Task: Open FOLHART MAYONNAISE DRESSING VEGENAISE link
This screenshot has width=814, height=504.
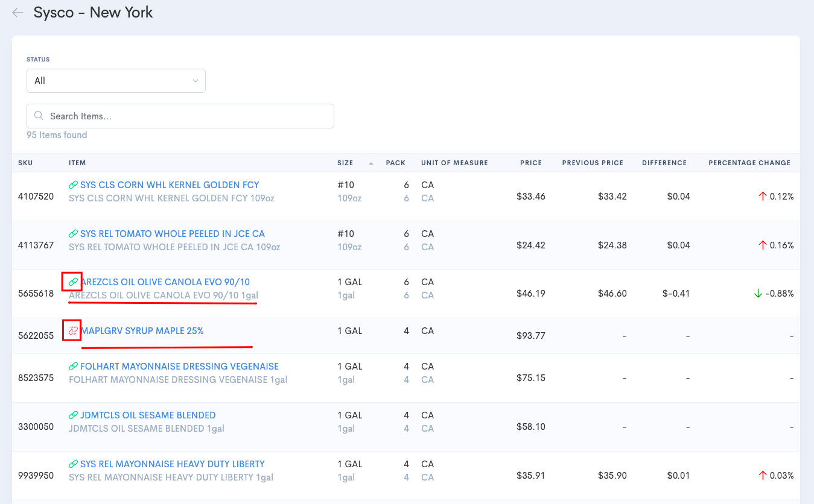Action: 179,367
